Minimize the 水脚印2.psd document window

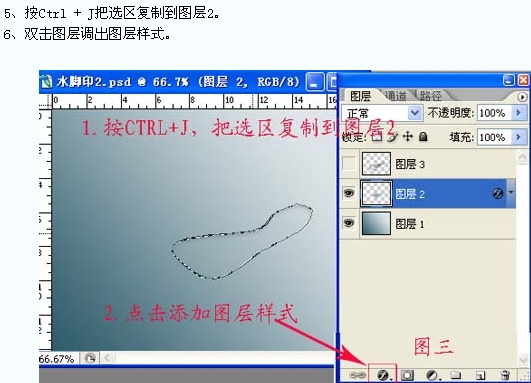pyautogui.click(x=315, y=82)
